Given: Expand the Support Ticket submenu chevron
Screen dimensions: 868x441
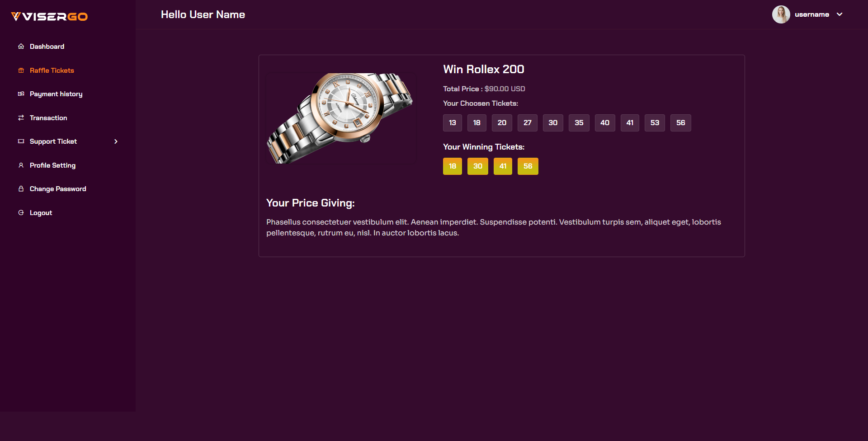Looking at the screenshot, I should [116, 141].
